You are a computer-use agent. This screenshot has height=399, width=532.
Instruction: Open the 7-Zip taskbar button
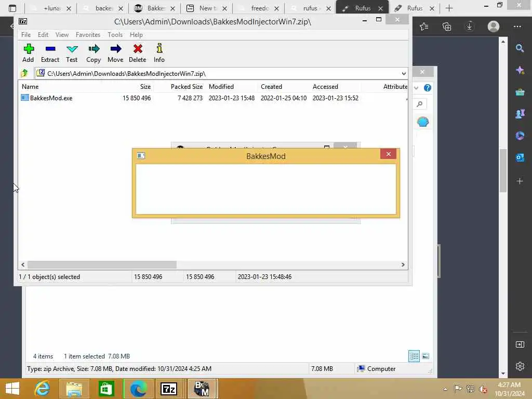coord(169,389)
